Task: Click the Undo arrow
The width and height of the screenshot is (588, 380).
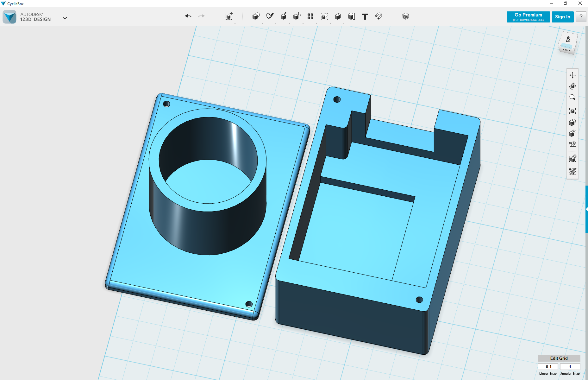Action: [x=188, y=16]
